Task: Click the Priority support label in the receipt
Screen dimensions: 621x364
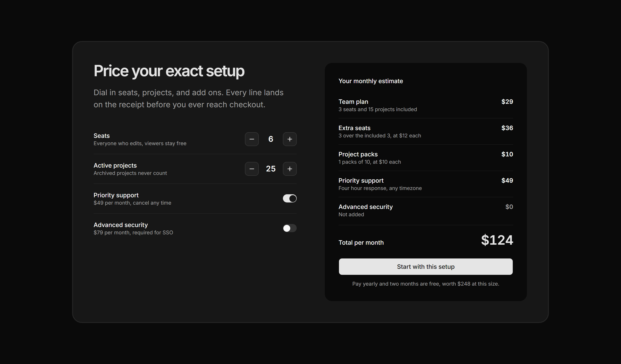Action: click(361, 181)
